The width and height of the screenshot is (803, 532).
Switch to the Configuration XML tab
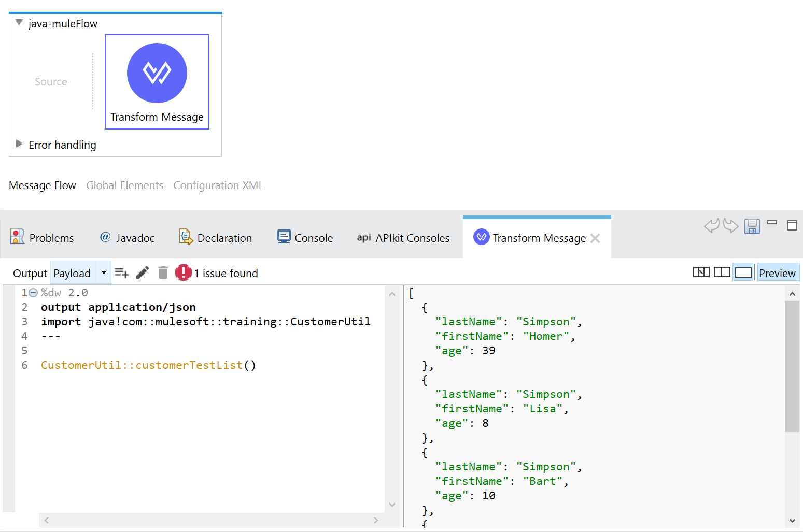tap(218, 185)
